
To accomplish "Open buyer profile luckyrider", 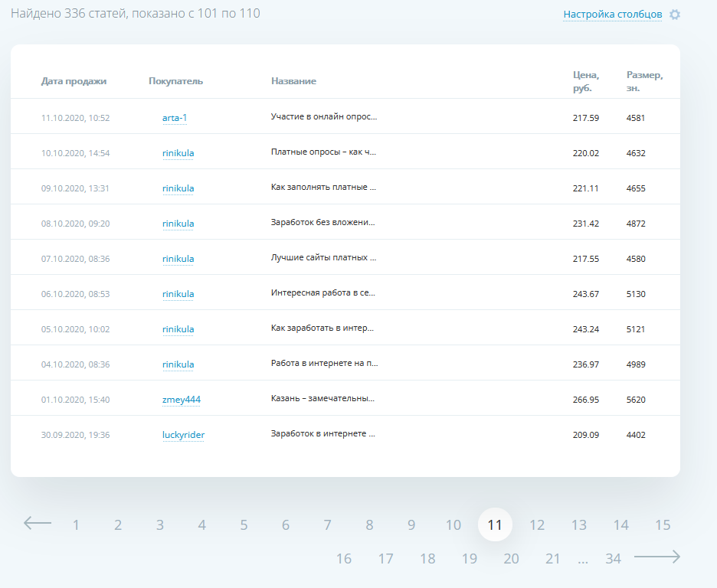I will (x=183, y=435).
